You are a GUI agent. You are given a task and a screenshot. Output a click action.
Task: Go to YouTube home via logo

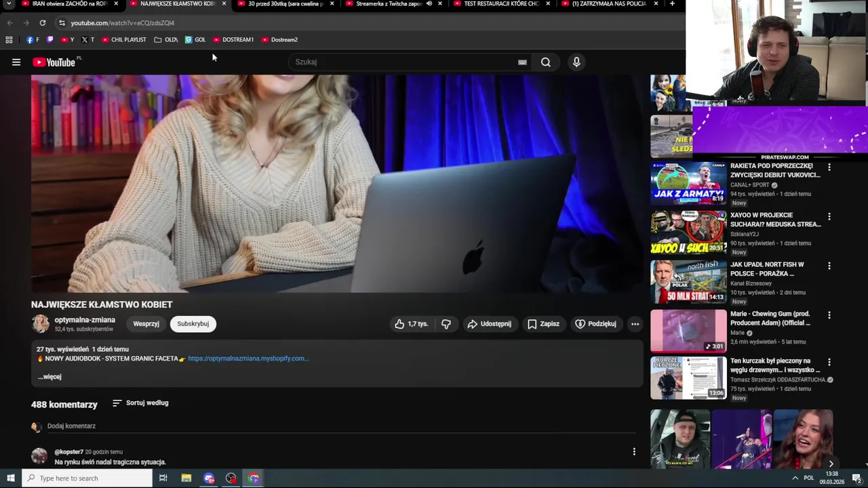(54, 62)
